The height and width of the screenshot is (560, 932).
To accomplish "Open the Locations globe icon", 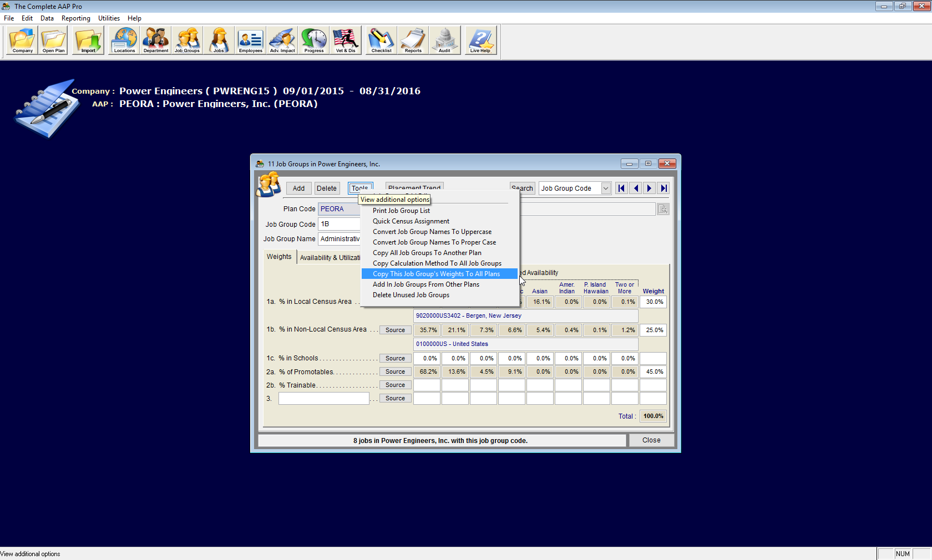I will click(124, 40).
